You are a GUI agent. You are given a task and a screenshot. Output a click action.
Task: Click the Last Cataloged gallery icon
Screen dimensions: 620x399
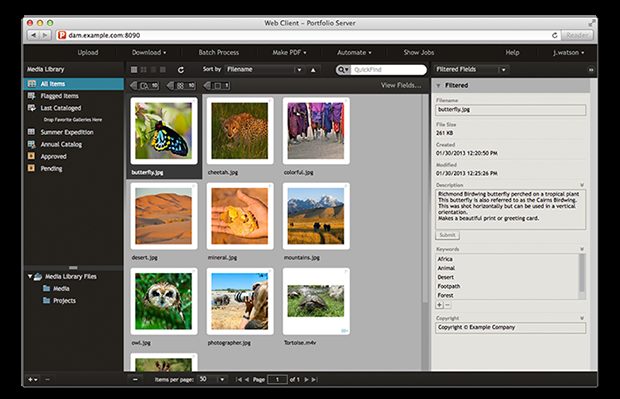32,108
